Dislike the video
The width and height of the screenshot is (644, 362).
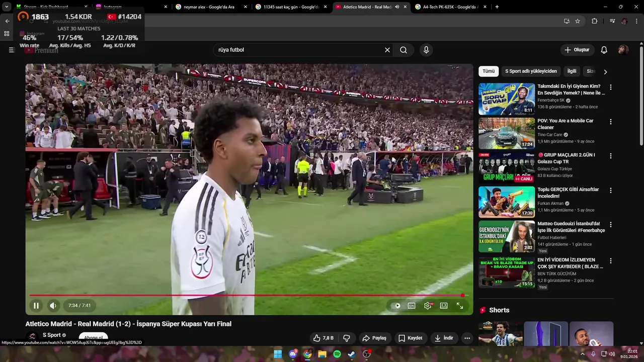point(347,338)
